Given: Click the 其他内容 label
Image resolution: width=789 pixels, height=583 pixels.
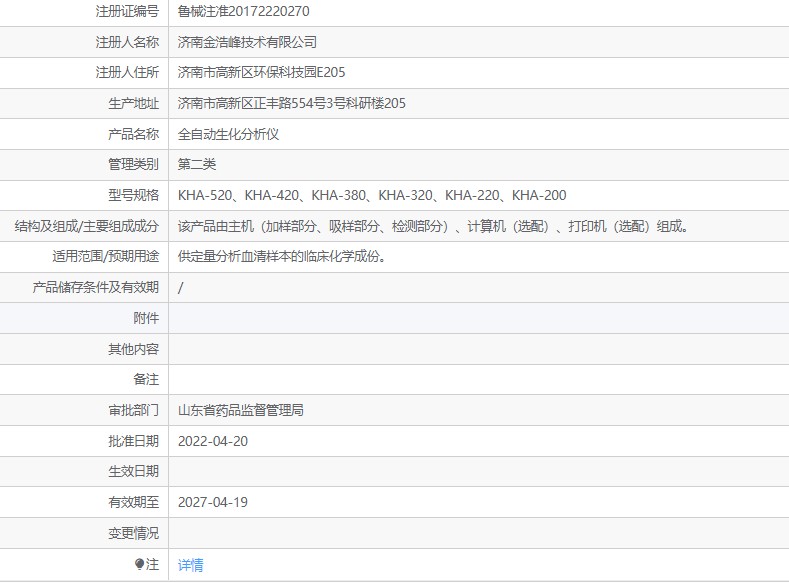Looking at the screenshot, I should click(133, 349).
